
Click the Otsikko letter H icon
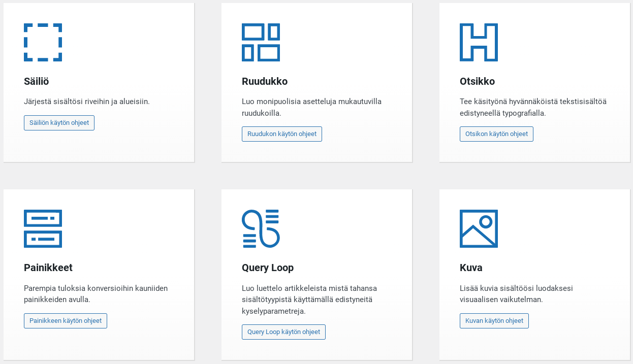(x=479, y=42)
